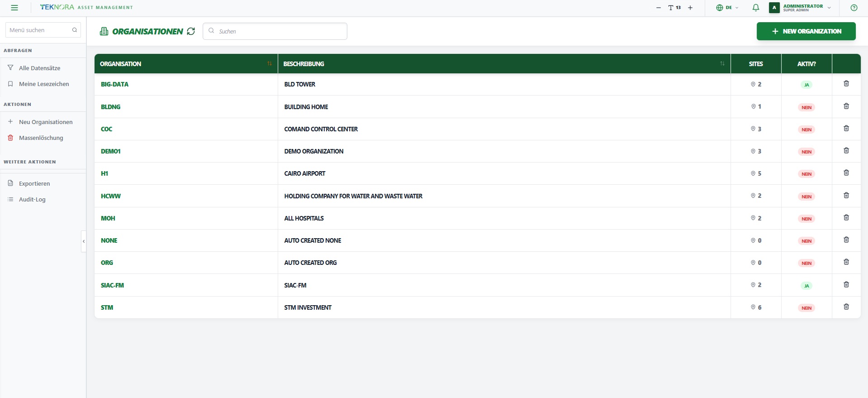Open notifications bell icon
The image size is (868, 398).
(756, 8)
